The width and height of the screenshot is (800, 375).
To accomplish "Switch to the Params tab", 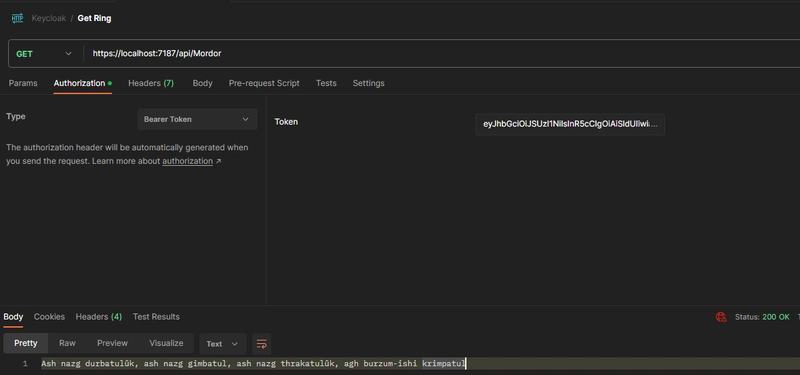I will click(x=23, y=83).
